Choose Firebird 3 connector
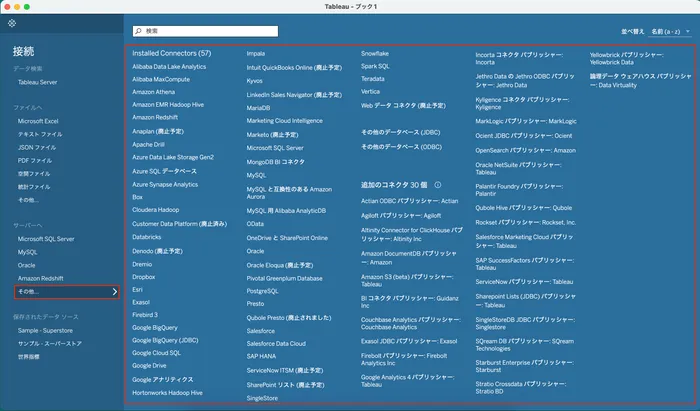The height and width of the screenshot is (411, 700). (x=145, y=315)
